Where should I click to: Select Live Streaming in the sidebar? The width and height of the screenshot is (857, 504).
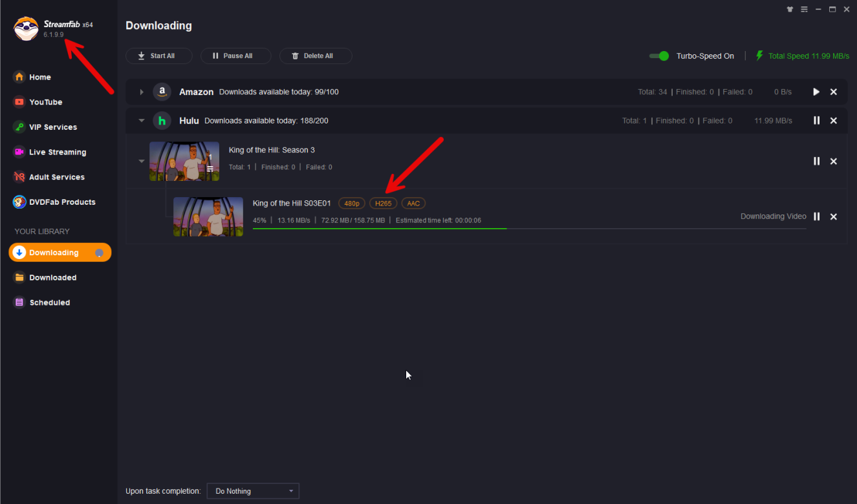(x=58, y=152)
